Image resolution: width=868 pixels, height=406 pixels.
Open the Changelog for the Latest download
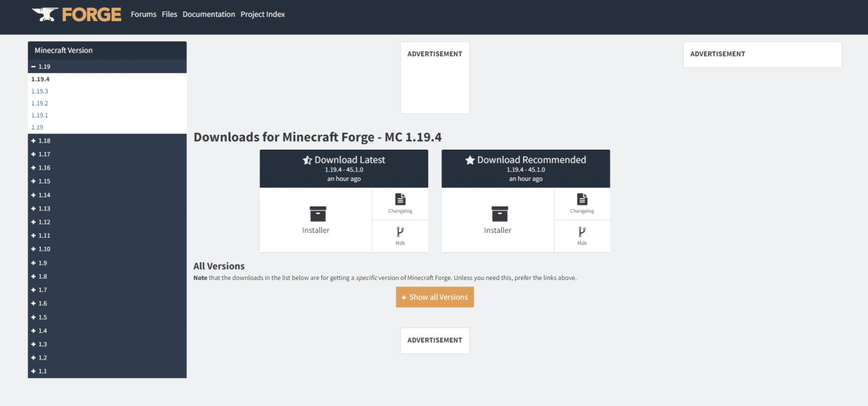point(400,203)
